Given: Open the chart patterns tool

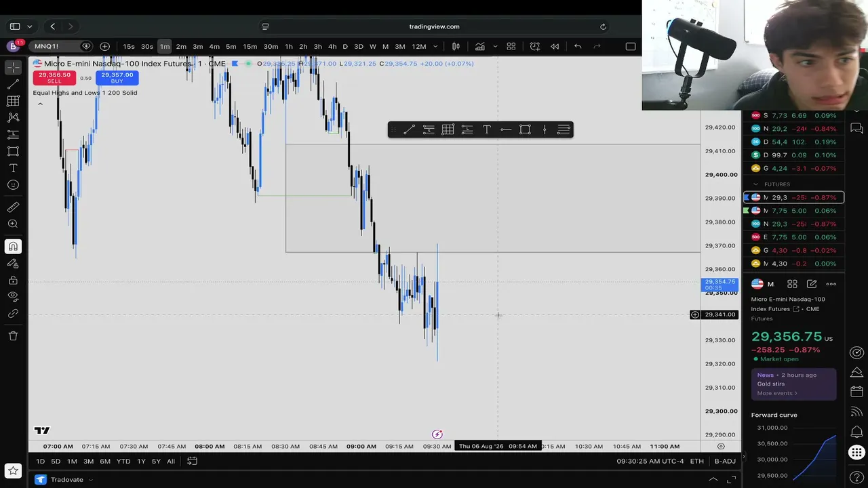Looking at the screenshot, I should click(13, 118).
